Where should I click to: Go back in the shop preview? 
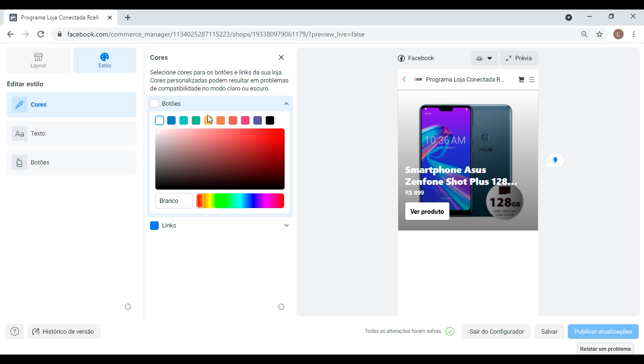tap(404, 80)
